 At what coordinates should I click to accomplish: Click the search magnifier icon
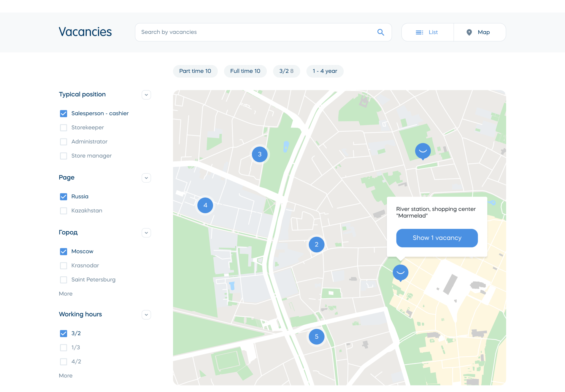[x=380, y=32]
